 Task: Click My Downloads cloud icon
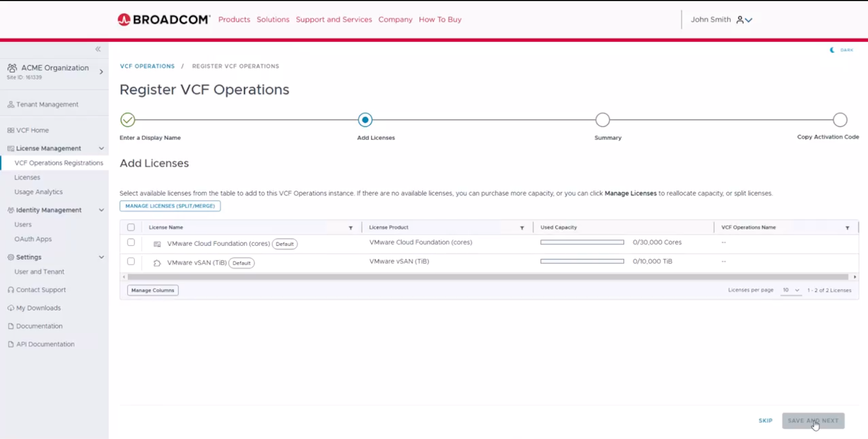(11, 308)
